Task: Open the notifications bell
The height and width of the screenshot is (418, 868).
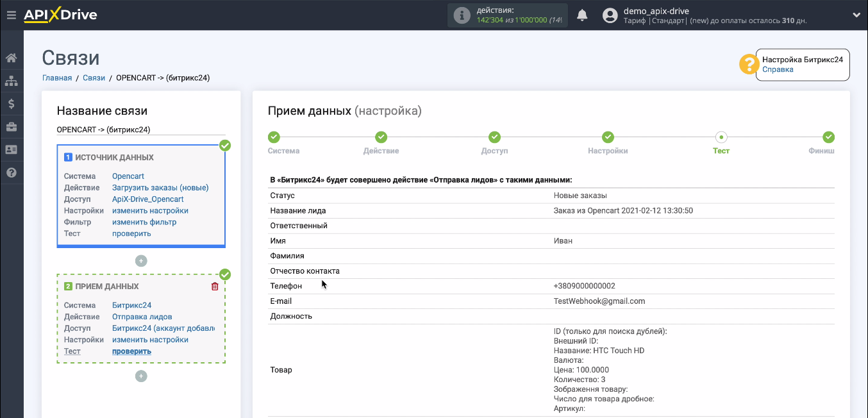Action: click(582, 15)
